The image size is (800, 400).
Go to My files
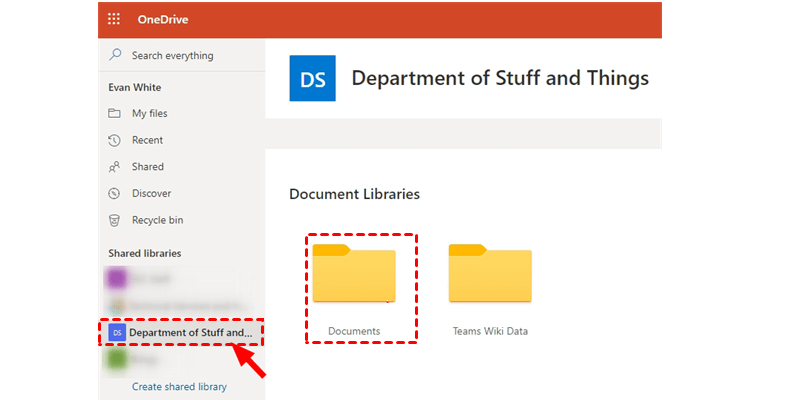150,114
